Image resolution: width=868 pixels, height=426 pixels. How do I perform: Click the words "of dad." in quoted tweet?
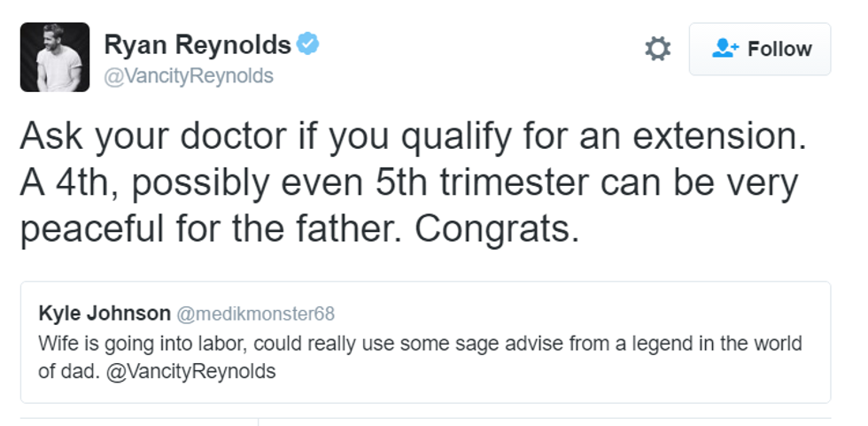pyautogui.click(x=68, y=371)
